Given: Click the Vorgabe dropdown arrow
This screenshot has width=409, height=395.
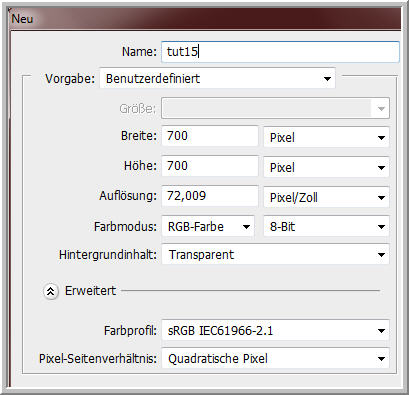Looking at the screenshot, I should (x=327, y=79).
